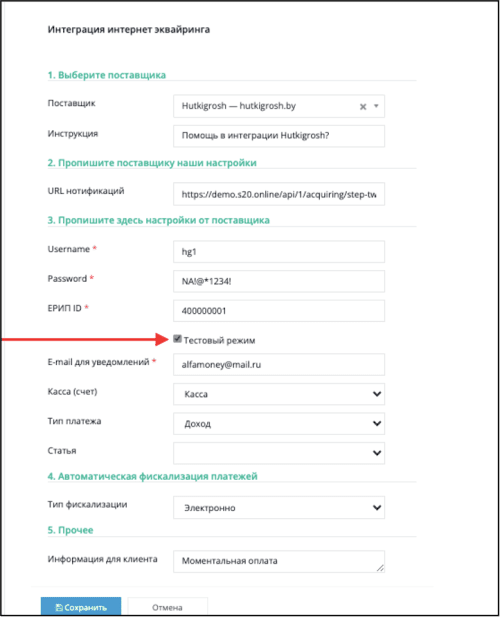
Task: Open the Статья dropdown
Action: coord(279,453)
